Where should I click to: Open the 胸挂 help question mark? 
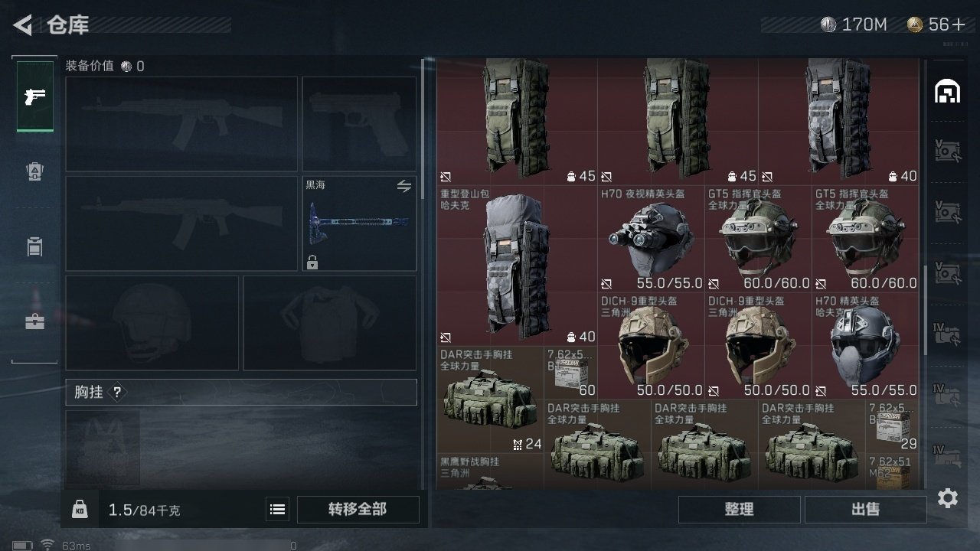point(116,393)
